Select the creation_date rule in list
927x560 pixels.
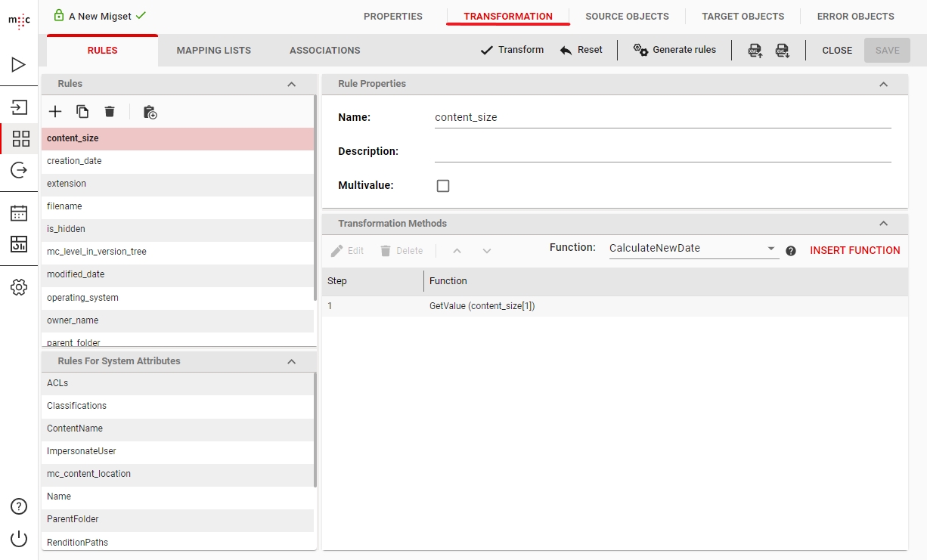[74, 161]
